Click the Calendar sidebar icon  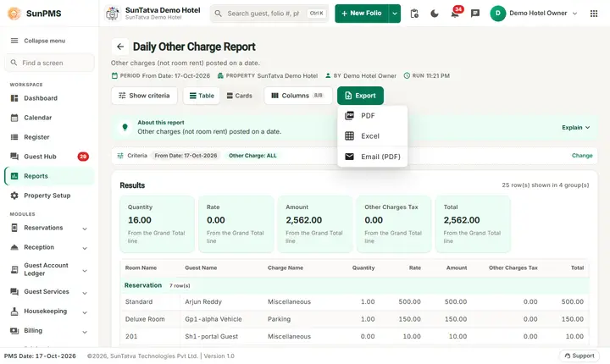click(14, 118)
